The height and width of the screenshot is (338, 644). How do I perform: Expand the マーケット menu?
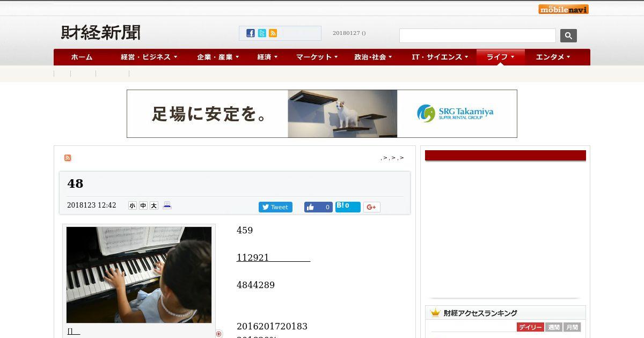[317, 57]
